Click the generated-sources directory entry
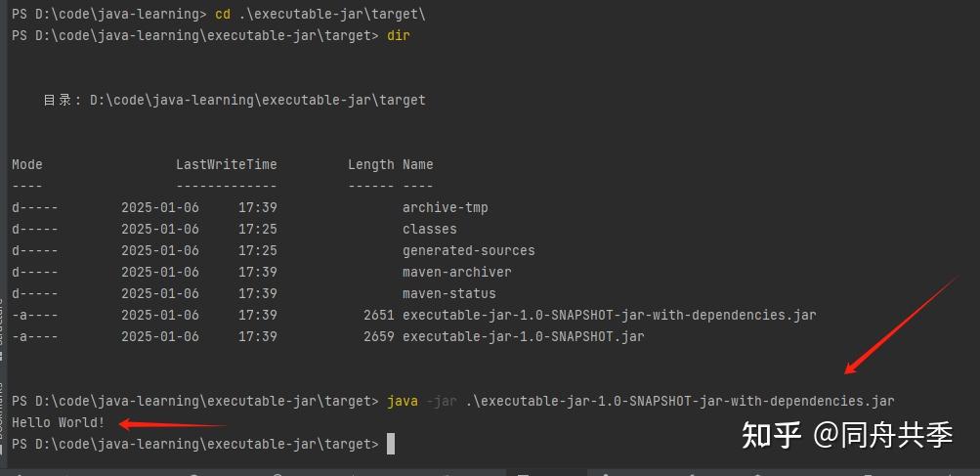The width and height of the screenshot is (980, 476). click(468, 250)
